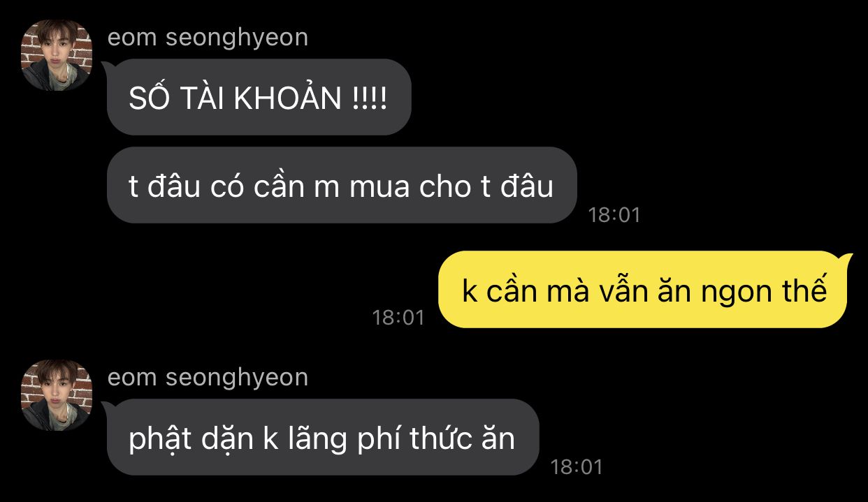This screenshot has width=868, height=502.
Task: Select the 'SỐ TÀI KHOẢN !!!!' message bubble
Action: [x=259, y=97]
